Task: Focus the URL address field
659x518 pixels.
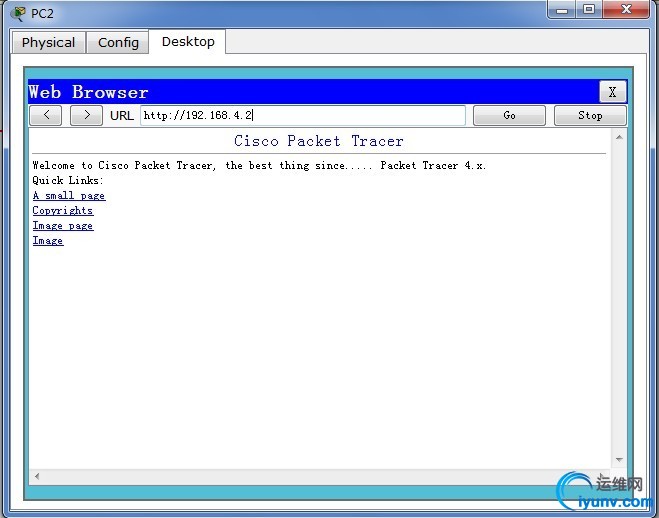Action: click(303, 115)
